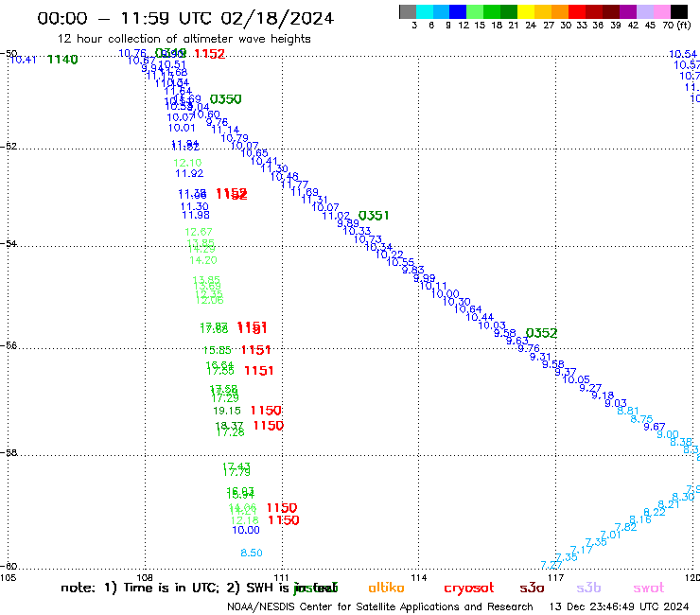Click the timestamp "13 Dec 23:46:49 UTC 2024"
The height and width of the screenshot is (615, 700).
[x=619, y=606]
